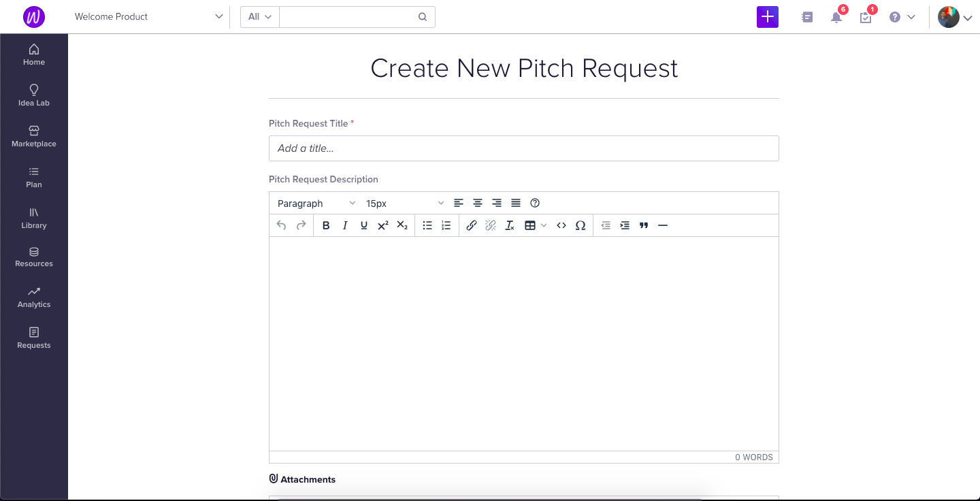Toggle italic formatting
The height and width of the screenshot is (501, 980).
(x=345, y=225)
